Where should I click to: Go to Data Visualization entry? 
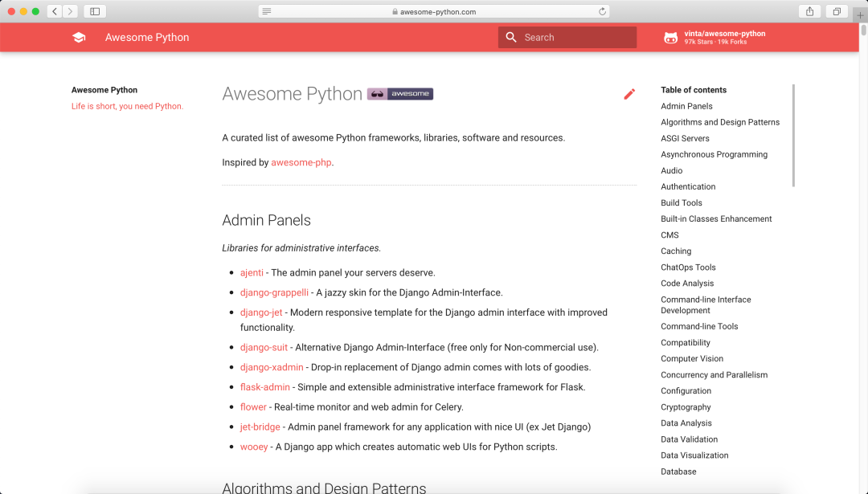point(694,455)
